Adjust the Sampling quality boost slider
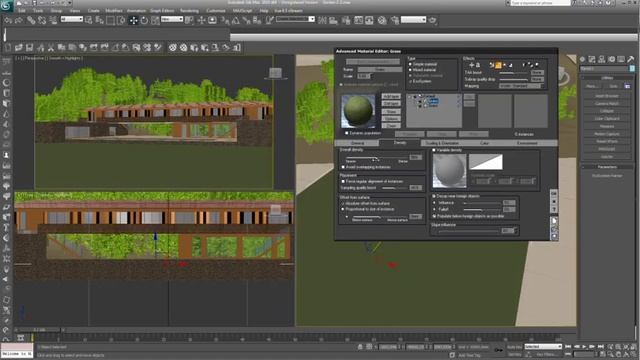This screenshot has width=640, height=360. [394, 188]
